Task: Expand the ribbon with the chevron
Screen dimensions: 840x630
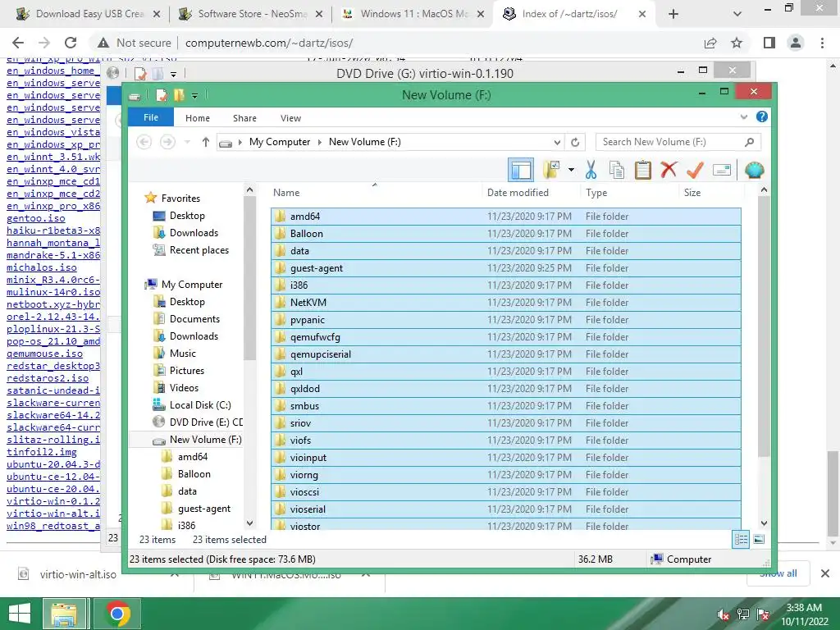Action: tap(743, 117)
